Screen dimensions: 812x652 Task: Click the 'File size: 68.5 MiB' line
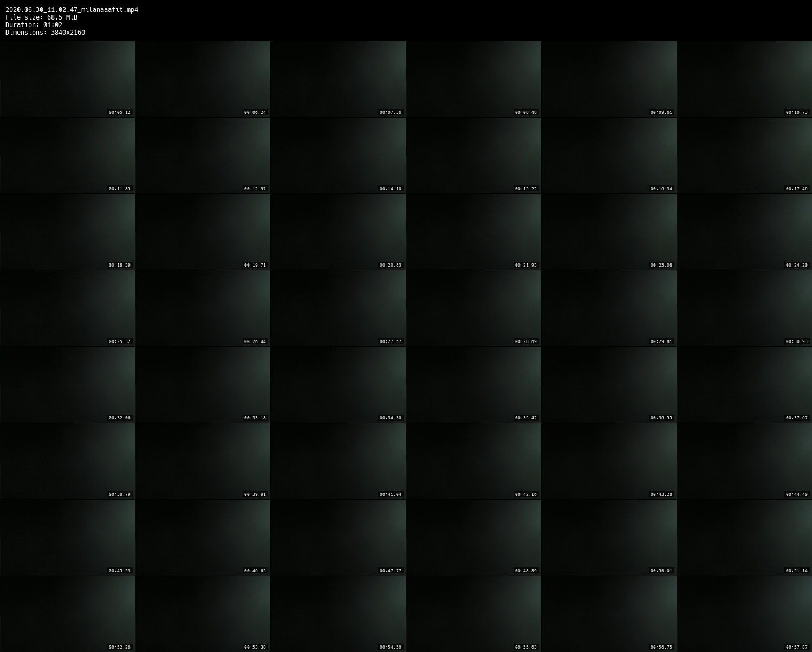[41, 17]
